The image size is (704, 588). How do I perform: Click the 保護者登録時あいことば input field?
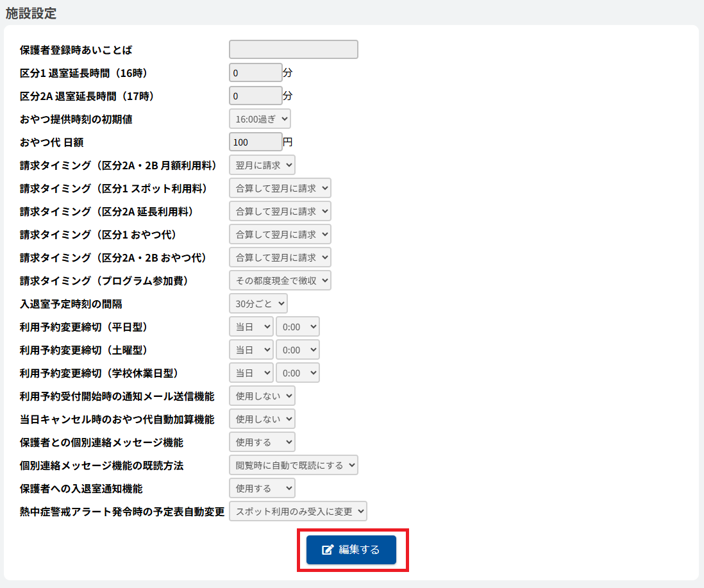coord(293,49)
